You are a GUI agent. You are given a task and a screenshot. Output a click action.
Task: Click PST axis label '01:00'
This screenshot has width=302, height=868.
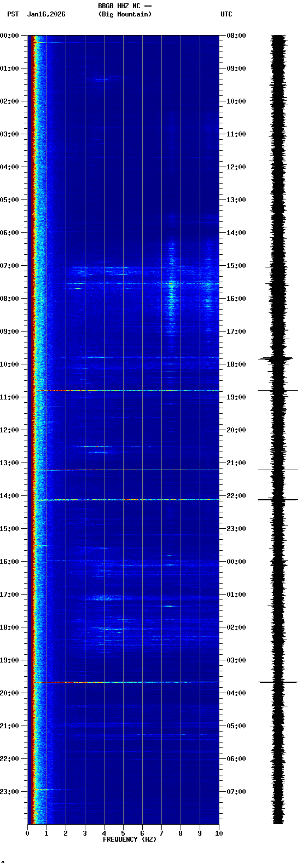point(9,68)
